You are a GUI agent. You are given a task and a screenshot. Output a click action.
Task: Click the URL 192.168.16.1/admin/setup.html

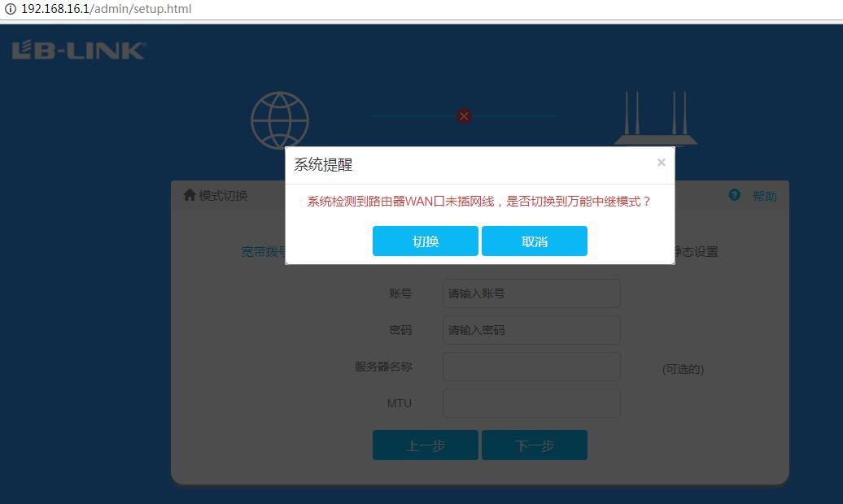(106, 9)
